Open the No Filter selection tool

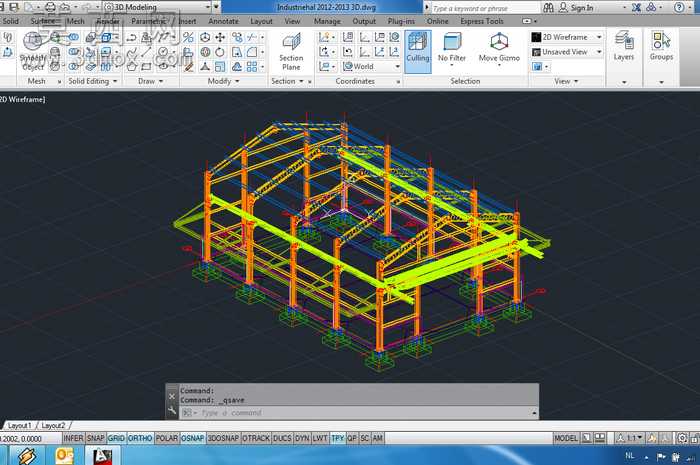coord(452,50)
